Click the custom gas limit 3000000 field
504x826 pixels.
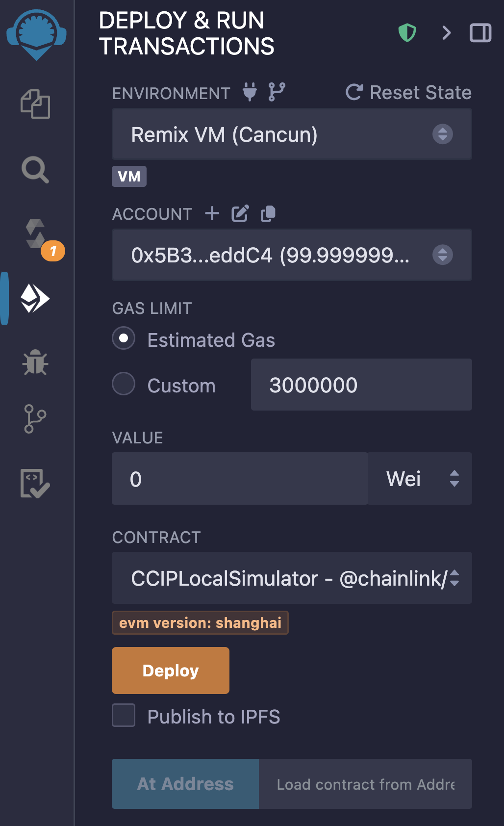[x=361, y=385]
